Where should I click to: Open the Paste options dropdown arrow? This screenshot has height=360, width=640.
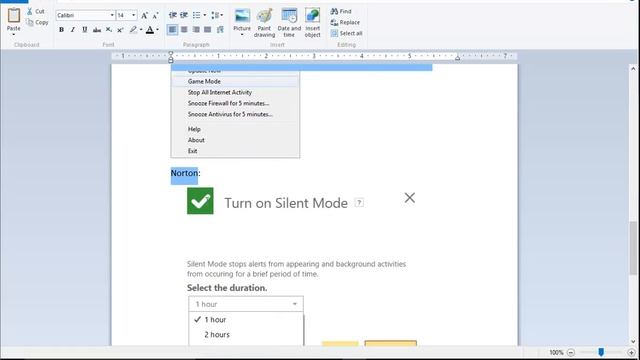(13, 35)
